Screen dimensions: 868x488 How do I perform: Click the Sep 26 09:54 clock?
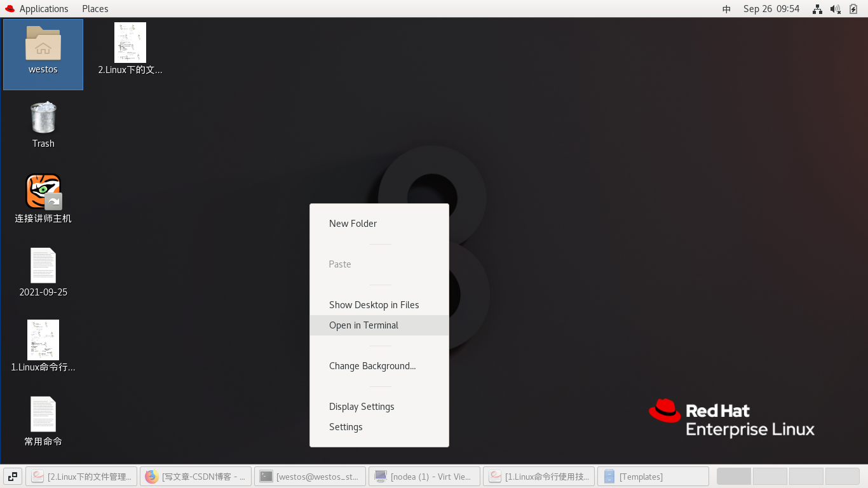(771, 9)
